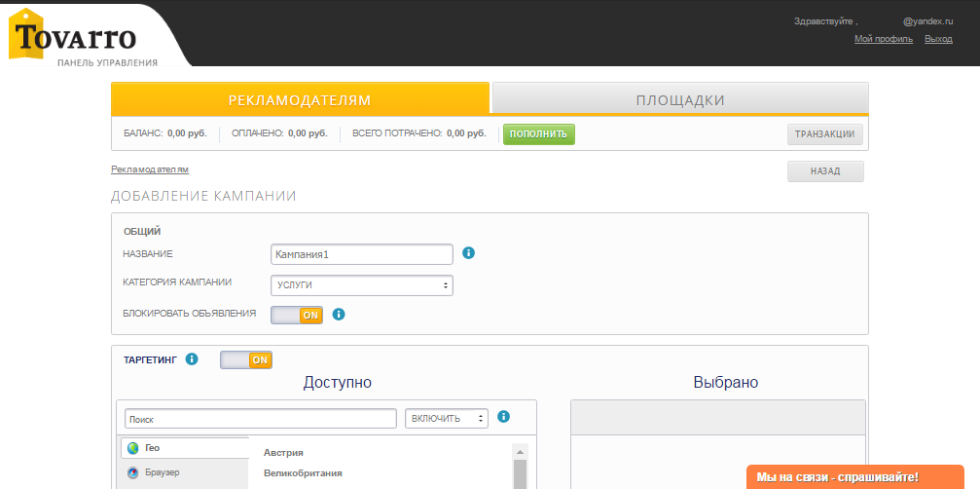Select Великобритания in the available list
Image resolution: width=980 pixels, height=489 pixels.
(303, 472)
